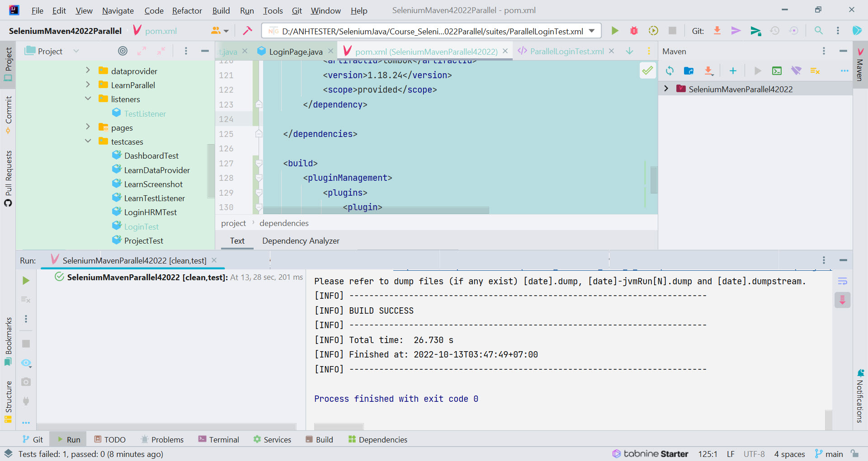Image resolution: width=868 pixels, height=461 pixels.
Task: Expand the LearnParallel folder
Action: click(x=88, y=85)
